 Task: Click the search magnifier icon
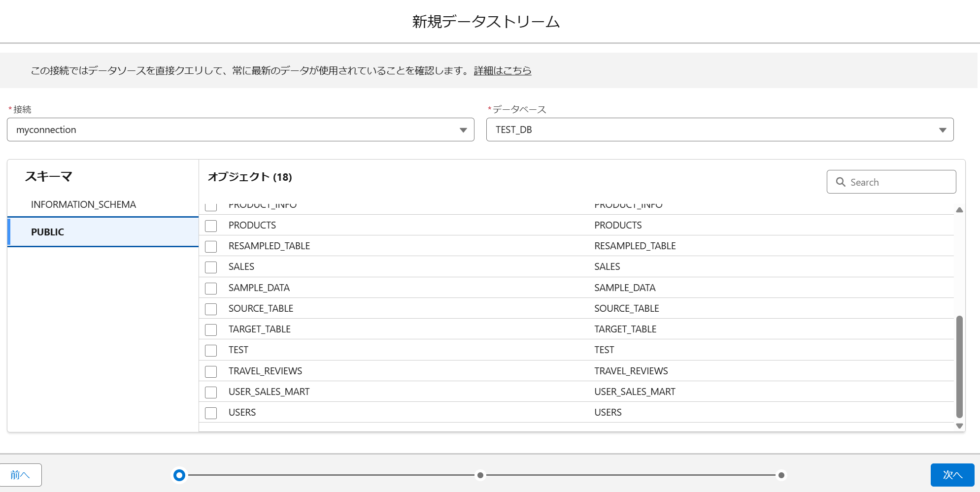[841, 182]
